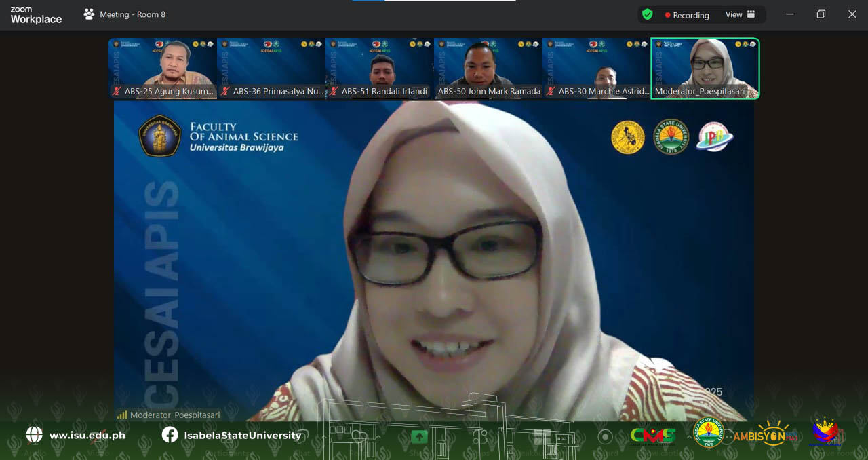Viewport: 868px width, 460px height.
Task: Click the IsabelaStateUniversity text link
Action: 242,435
